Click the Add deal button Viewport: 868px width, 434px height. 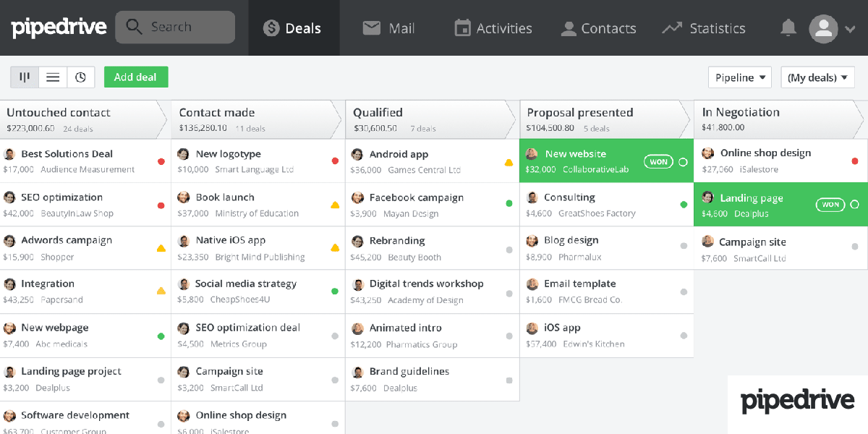point(136,77)
